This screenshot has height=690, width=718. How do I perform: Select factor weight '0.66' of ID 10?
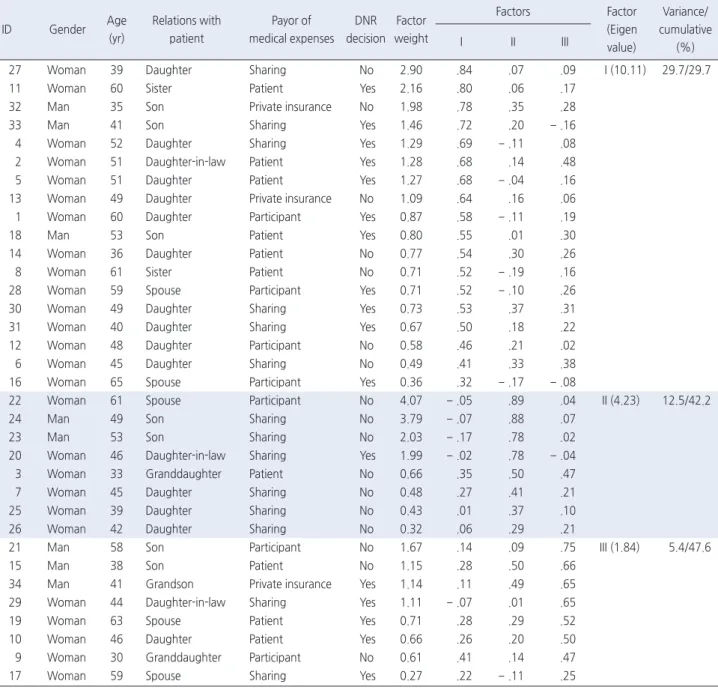411,639
